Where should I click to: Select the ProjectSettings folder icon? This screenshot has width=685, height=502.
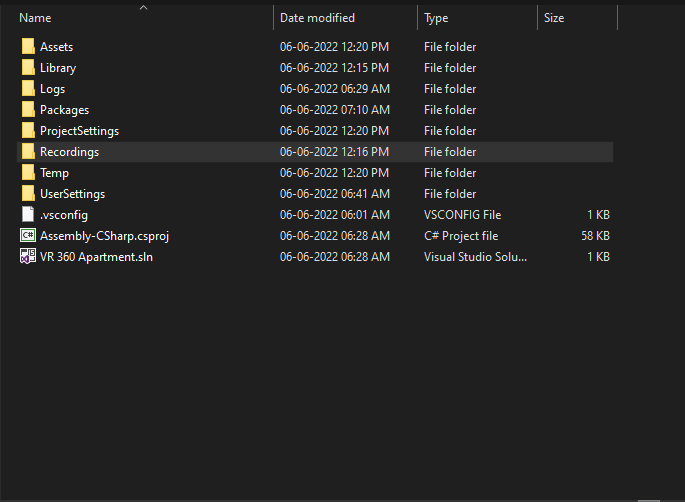click(x=28, y=130)
